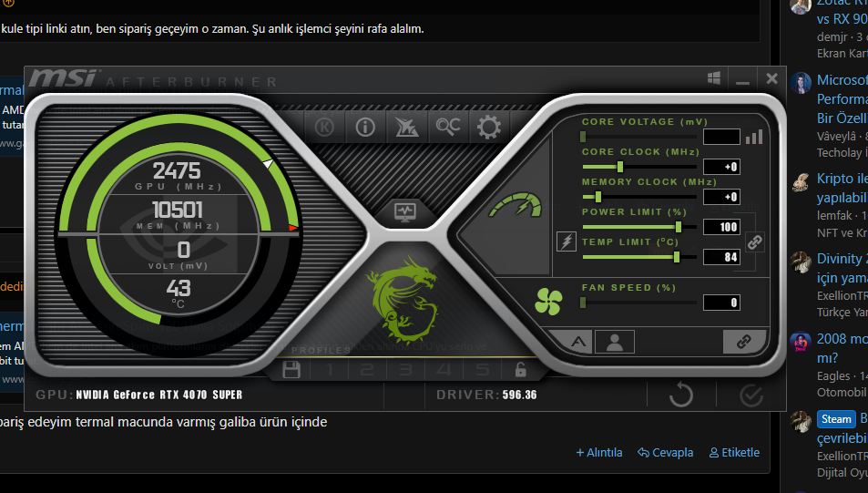Screen dimensions: 868x493
Task: Toggle fan speed sync link icon
Action: click(x=744, y=341)
